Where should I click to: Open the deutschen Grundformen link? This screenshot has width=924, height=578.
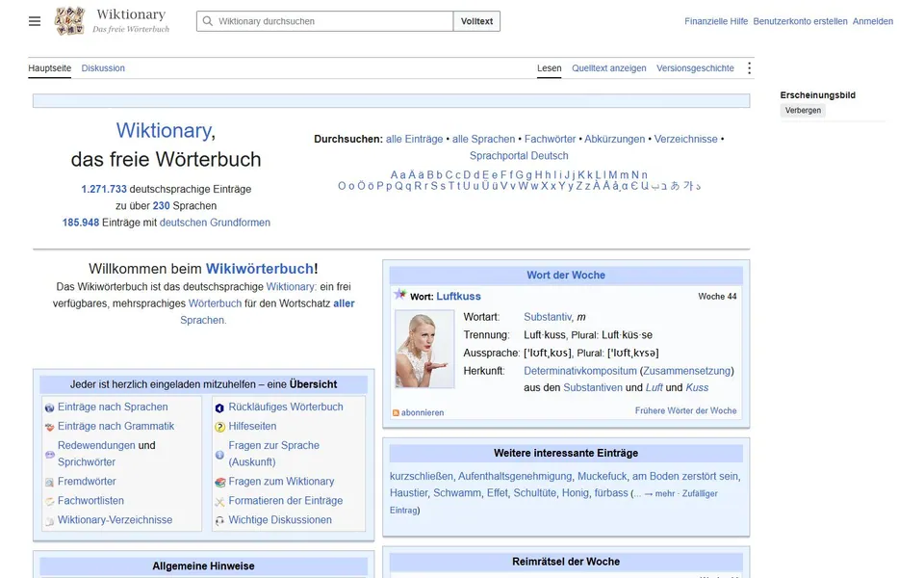215,223
